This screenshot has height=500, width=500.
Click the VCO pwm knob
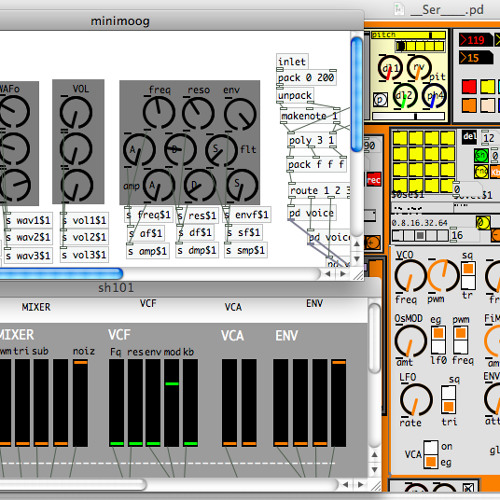pos(443,276)
